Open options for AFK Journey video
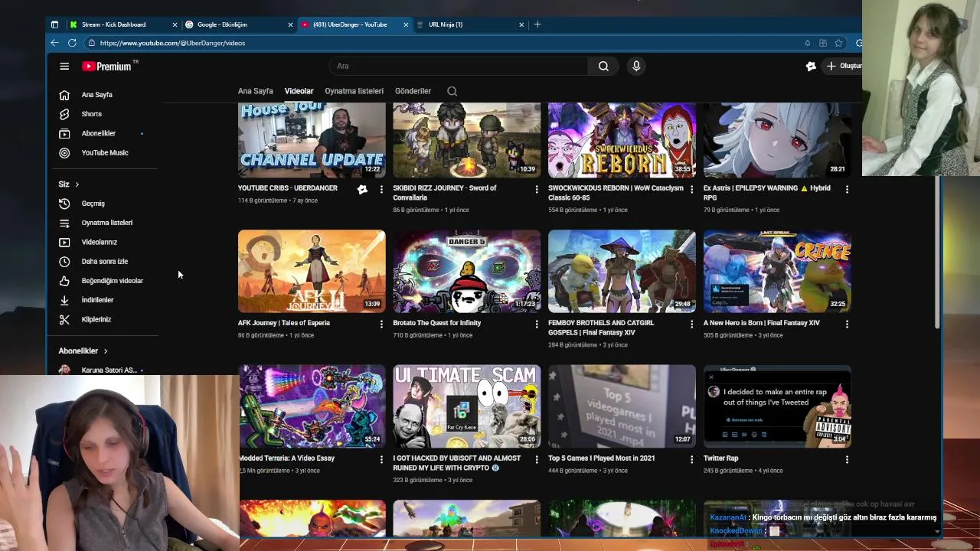 click(x=381, y=324)
